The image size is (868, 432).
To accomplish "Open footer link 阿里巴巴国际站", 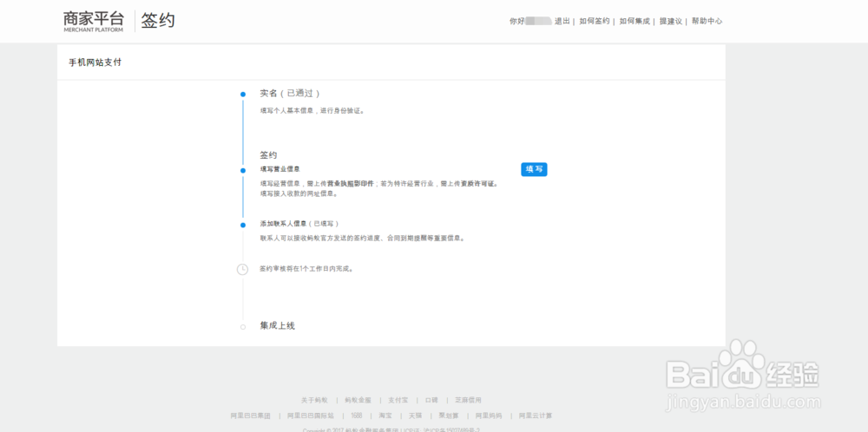I will tap(311, 416).
